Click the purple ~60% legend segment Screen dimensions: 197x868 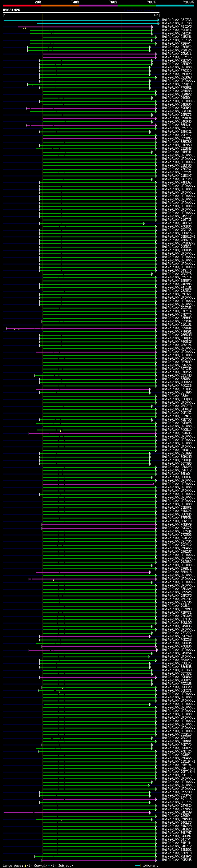coord(99,6)
